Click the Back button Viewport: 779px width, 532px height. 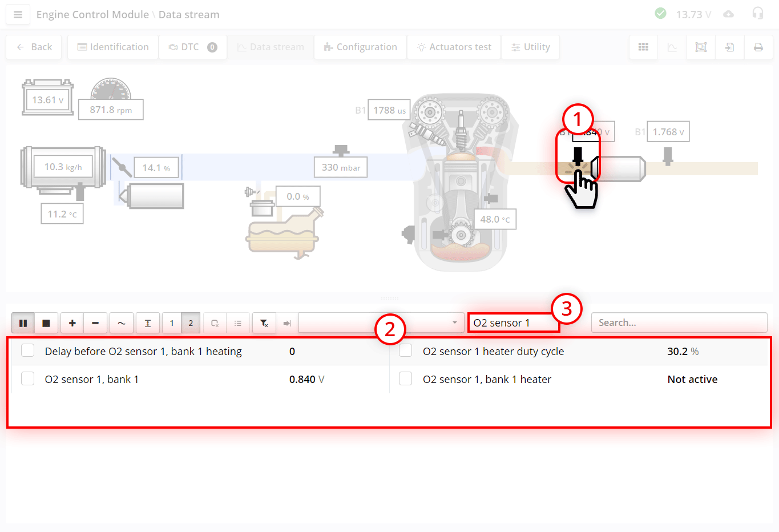pos(34,47)
